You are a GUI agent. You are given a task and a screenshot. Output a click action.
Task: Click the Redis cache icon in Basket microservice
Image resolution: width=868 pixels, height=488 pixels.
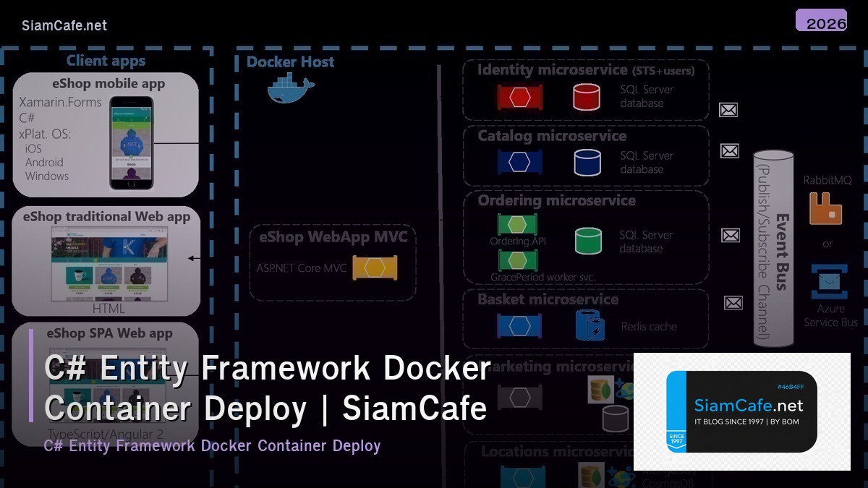tap(589, 325)
